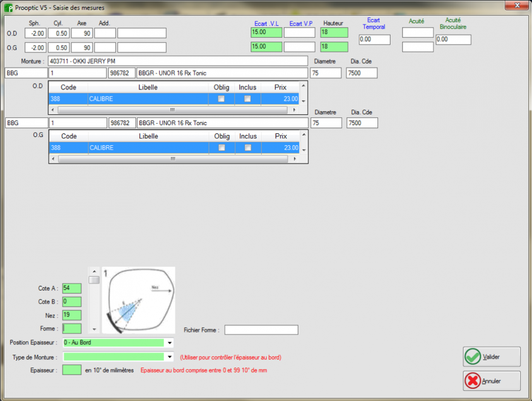The height and width of the screenshot is (401, 532).
Task: Click the O.G Dia. Cde field
Action: pos(362,123)
